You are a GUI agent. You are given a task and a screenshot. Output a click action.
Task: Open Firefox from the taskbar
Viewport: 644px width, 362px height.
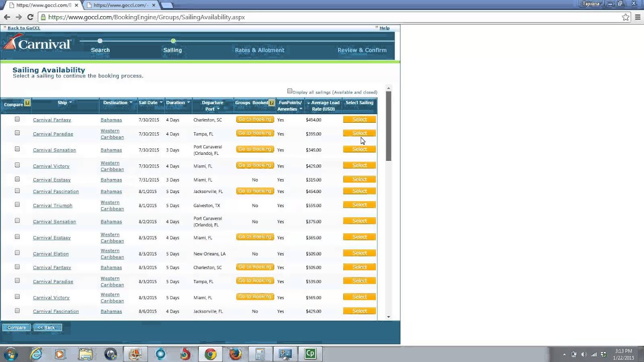point(235,354)
